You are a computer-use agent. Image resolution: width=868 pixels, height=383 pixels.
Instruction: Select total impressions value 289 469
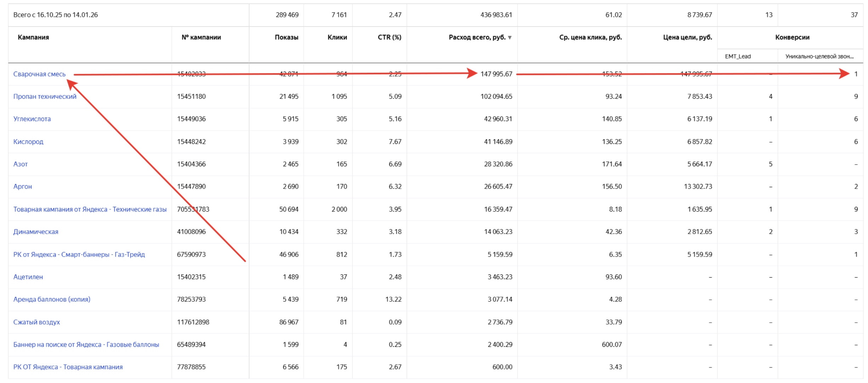tap(287, 15)
